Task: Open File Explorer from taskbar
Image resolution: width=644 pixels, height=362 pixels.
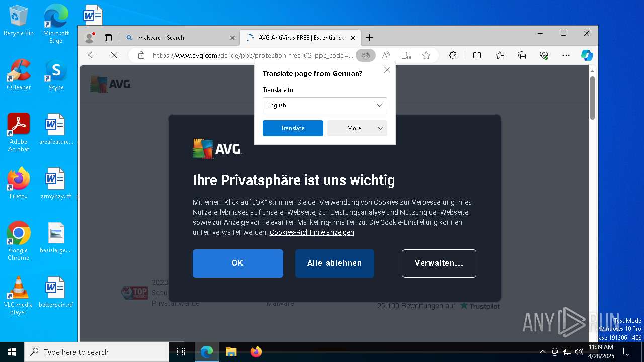Action: 231,352
